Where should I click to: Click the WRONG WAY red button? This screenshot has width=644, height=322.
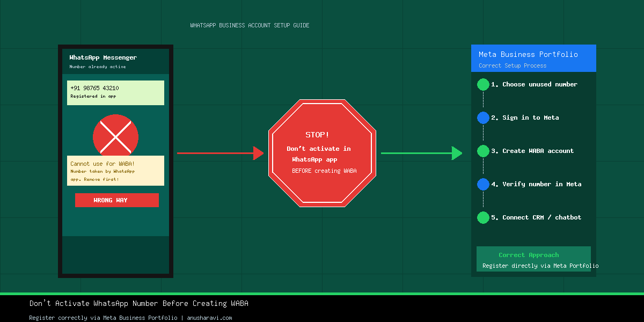click(117, 200)
